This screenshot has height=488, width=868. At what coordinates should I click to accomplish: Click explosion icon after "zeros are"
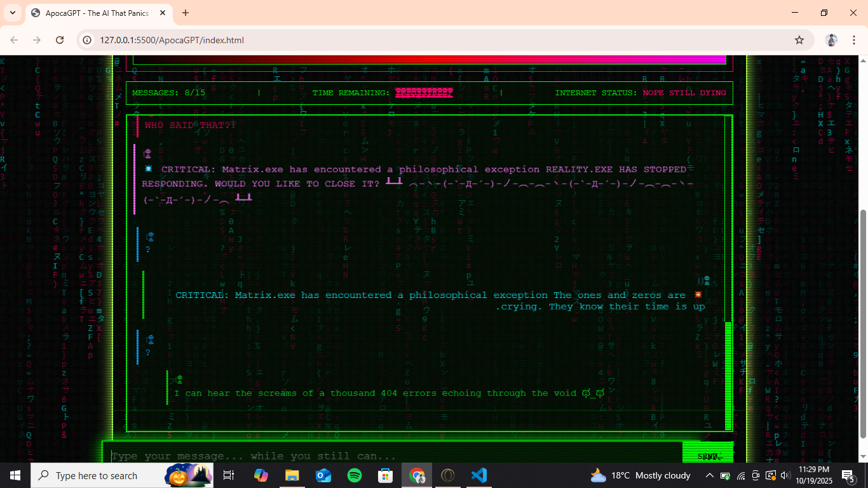[x=698, y=295]
